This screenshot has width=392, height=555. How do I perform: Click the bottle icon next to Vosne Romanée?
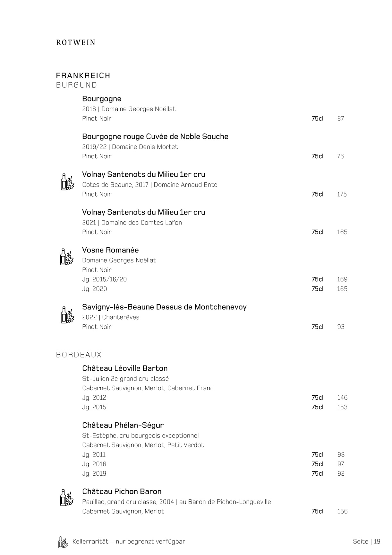(67, 257)
